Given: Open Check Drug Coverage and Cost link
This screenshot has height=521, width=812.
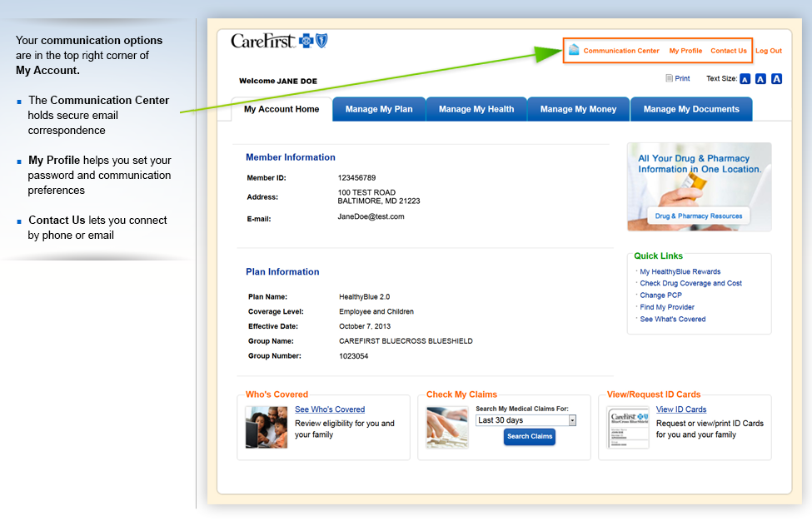Looking at the screenshot, I should (690, 284).
